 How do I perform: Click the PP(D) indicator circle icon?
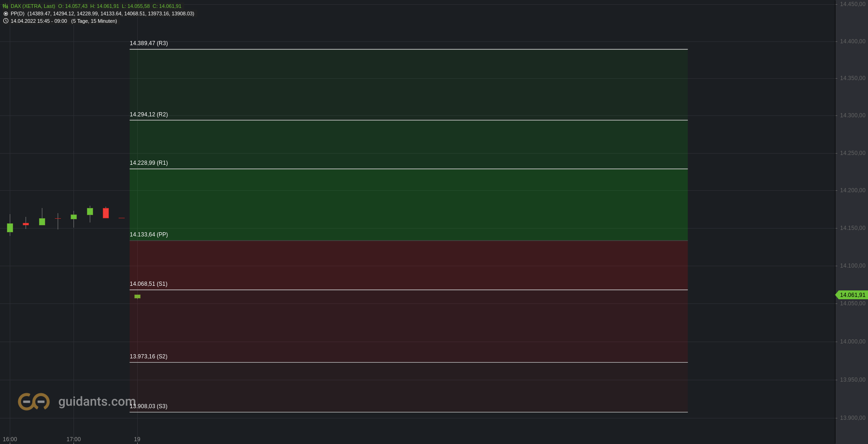click(x=6, y=13)
